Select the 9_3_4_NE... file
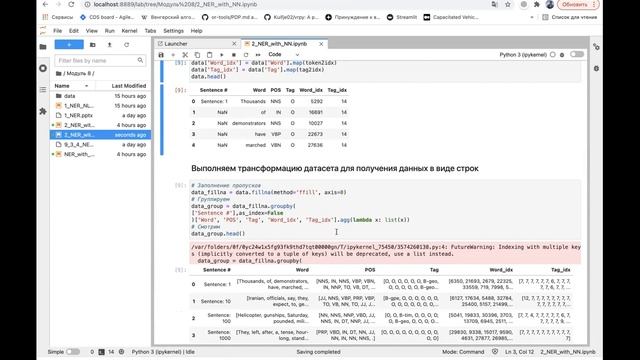This screenshot has height=360, width=640. click(x=100, y=144)
